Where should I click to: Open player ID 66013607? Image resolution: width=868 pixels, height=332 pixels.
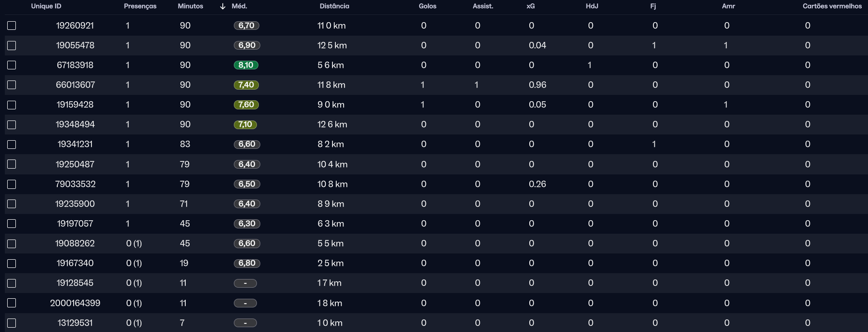[76, 85]
